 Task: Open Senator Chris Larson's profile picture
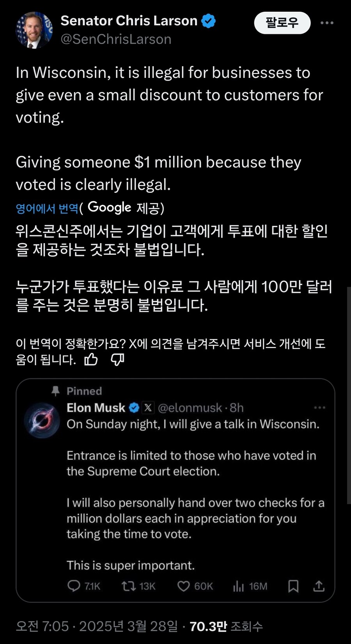pos(34,28)
